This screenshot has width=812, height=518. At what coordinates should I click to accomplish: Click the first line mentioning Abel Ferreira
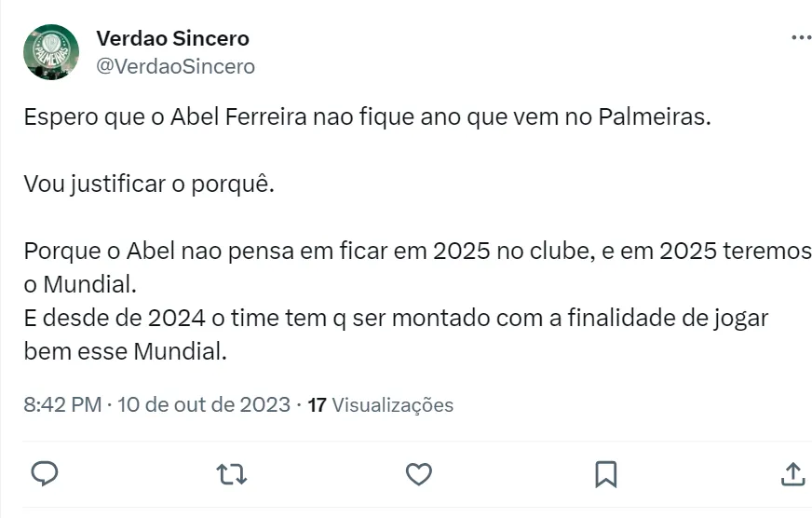point(365,119)
